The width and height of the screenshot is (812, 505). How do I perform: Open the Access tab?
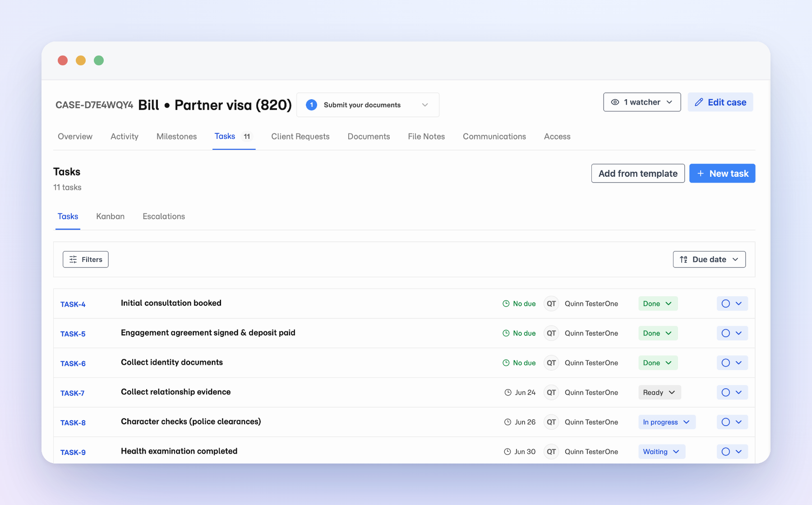(x=557, y=137)
